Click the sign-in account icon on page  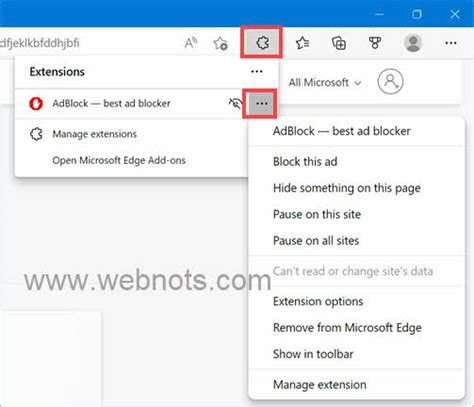pyautogui.click(x=390, y=81)
